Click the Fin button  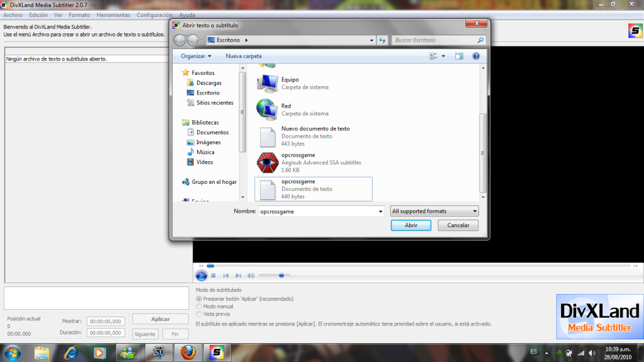[175, 334]
